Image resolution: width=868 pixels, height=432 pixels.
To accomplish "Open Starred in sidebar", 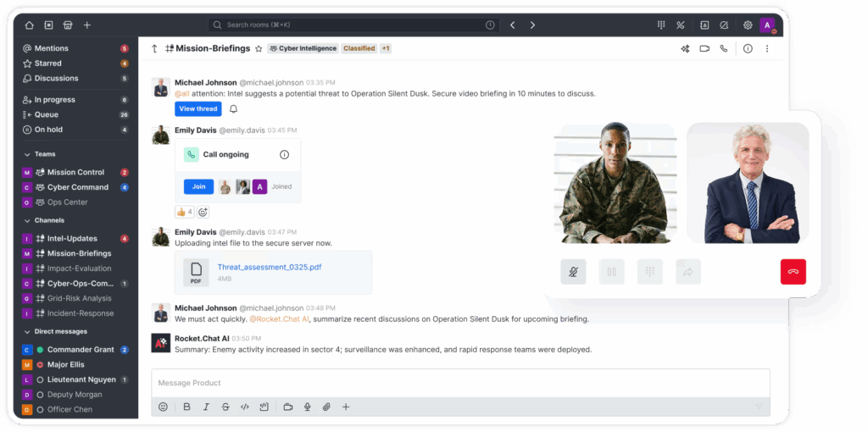I will 75,63.
